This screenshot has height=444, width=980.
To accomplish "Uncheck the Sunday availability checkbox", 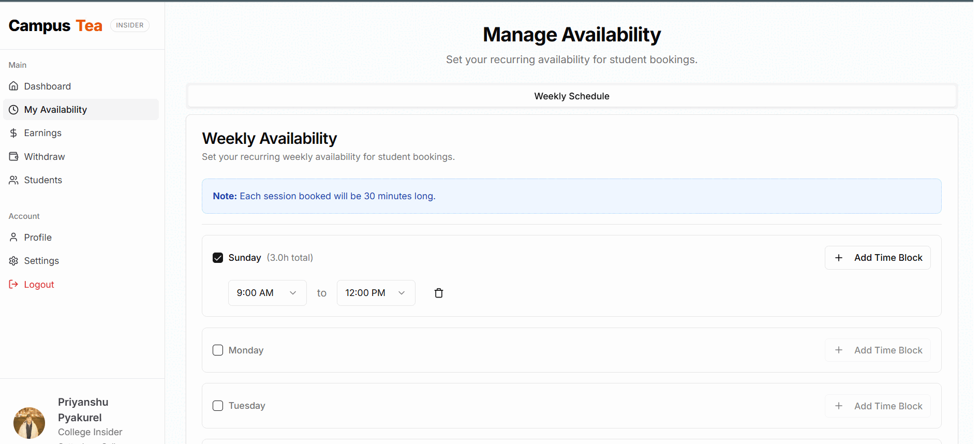I will (x=218, y=258).
